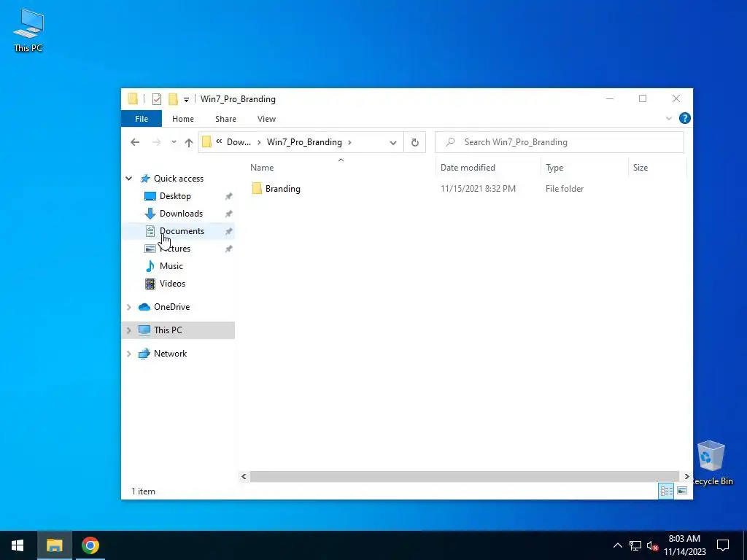Open address bar previous locations dropdown

click(393, 142)
